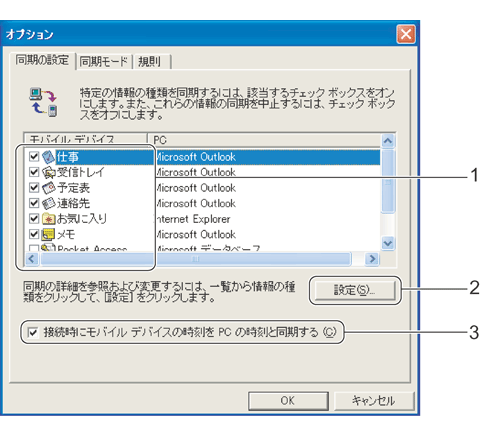480x436 pixels.
Task: Uncheck the 受信トレイ sync checkbox
Action: 34,172
